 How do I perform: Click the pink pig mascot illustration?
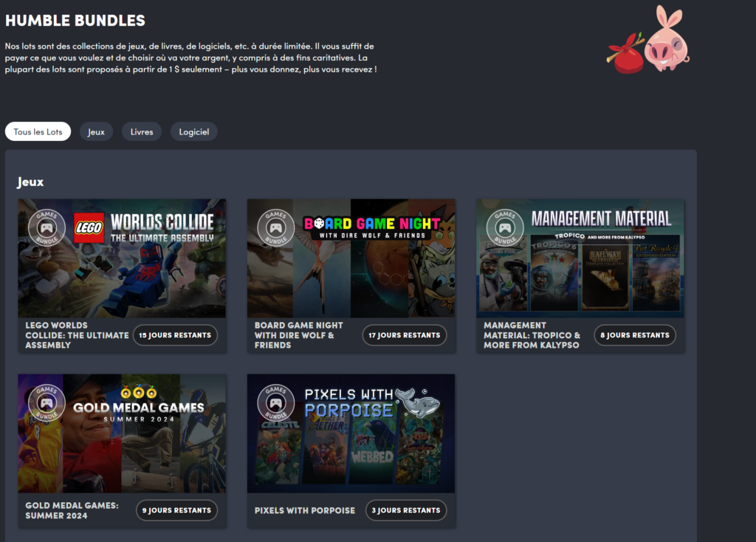(x=667, y=40)
